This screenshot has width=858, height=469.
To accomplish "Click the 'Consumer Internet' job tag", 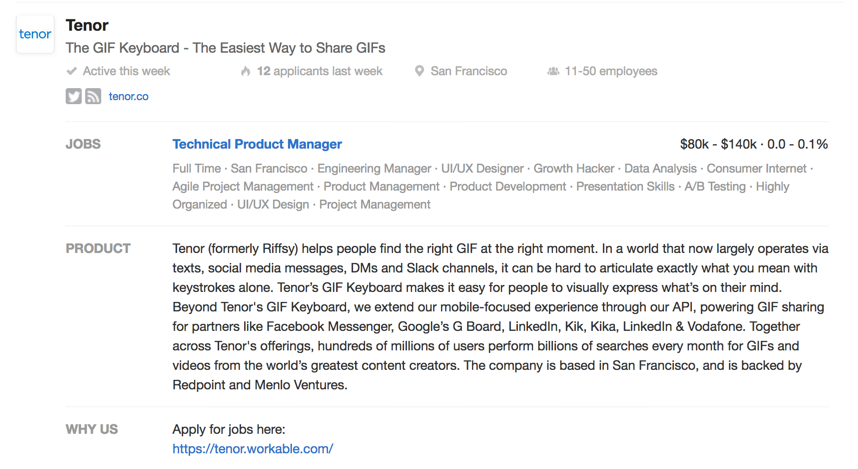I will (x=757, y=169).
